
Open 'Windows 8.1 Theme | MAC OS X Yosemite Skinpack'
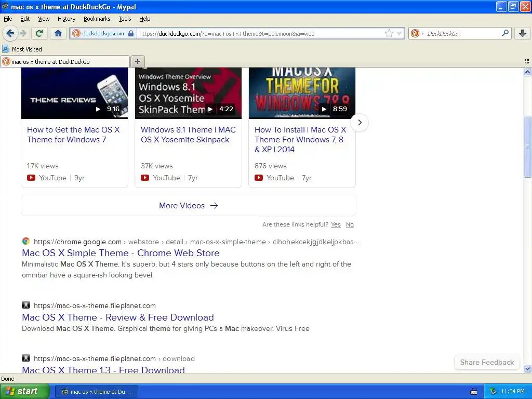[188, 135]
